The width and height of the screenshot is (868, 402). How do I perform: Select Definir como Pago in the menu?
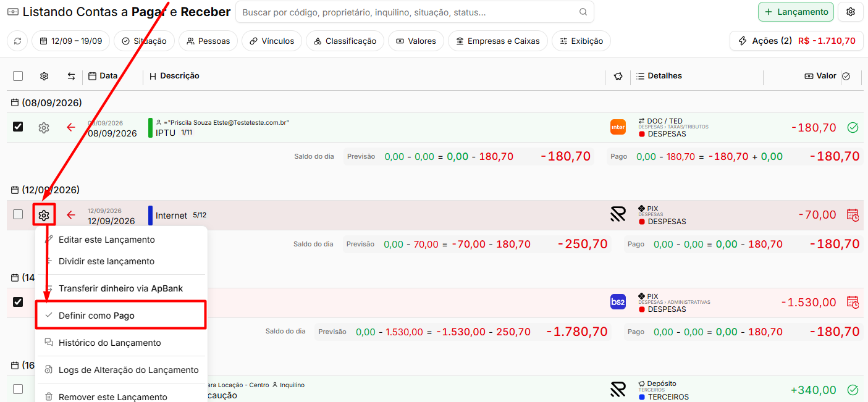pos(120,316)
